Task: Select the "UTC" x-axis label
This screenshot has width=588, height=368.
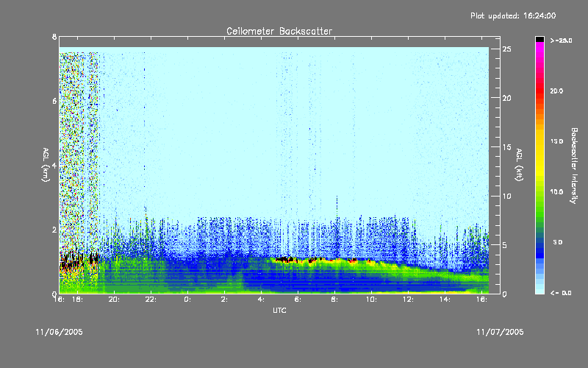Action: coord(279,310)
